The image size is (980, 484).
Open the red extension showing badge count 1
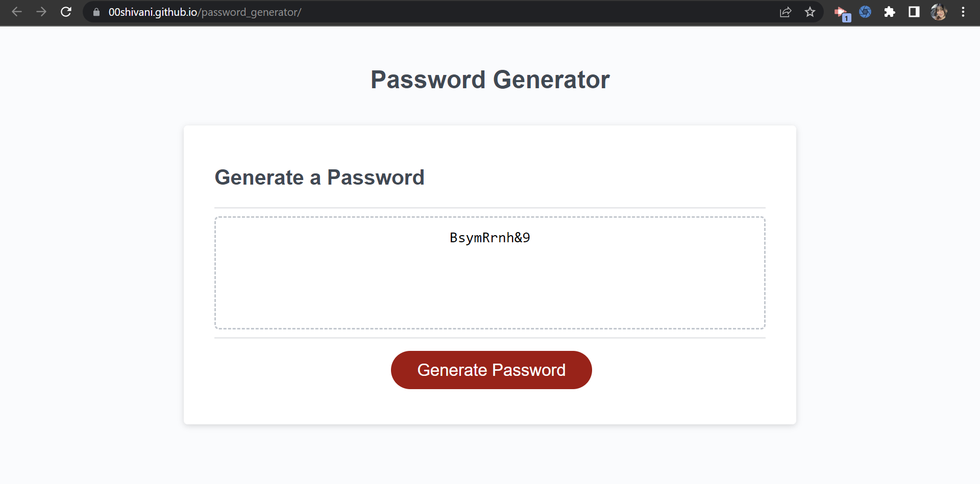(841, 12)
